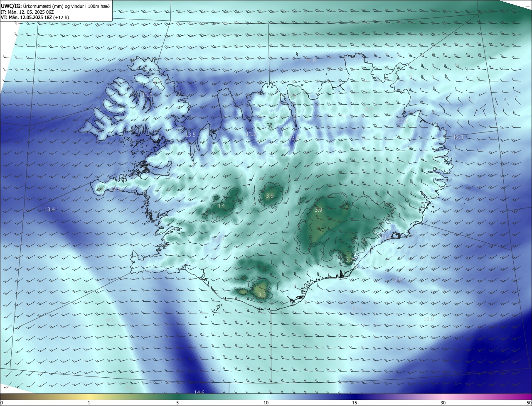Click the colour scale tick labelled 10
This screenshot has width=532, height=406.
[266, 403]
